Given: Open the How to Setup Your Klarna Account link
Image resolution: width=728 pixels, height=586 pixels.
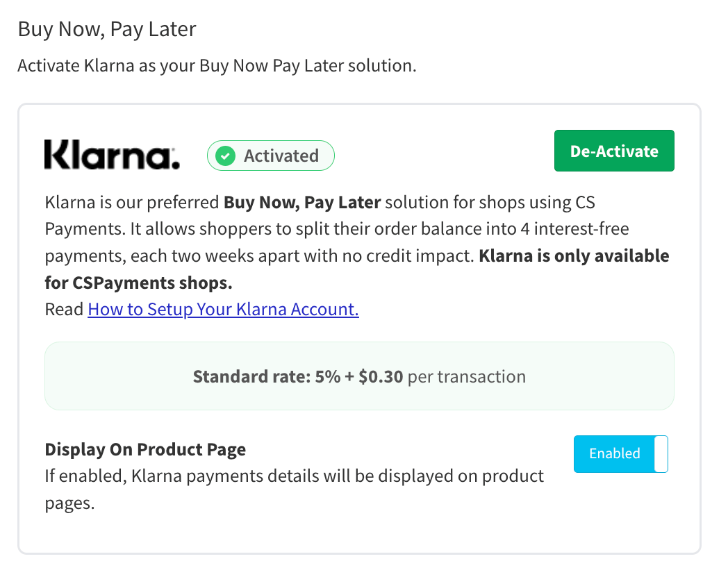Looking at the screenshot, I should tap(223, 308).
